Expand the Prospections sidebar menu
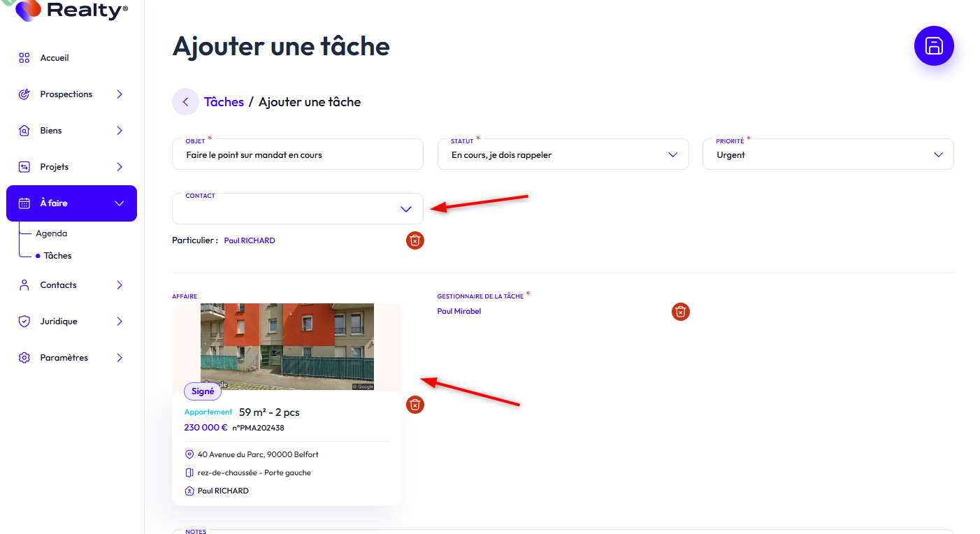The height and width of the screenshot is (534, 980). 120,94
